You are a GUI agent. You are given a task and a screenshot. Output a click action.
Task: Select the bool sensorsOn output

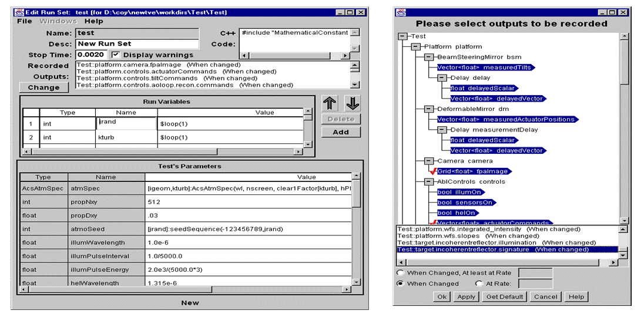(x=467, y=202)
